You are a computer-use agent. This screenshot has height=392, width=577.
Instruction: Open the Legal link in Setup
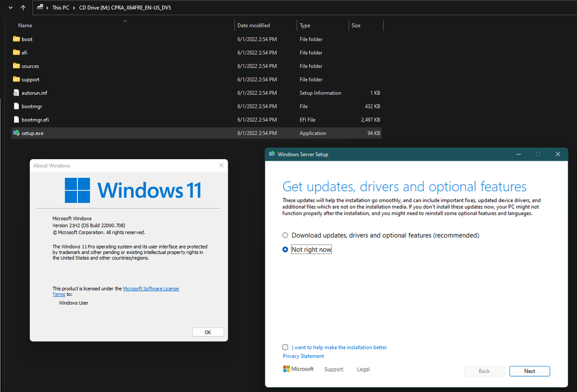[x=363, y=369]
